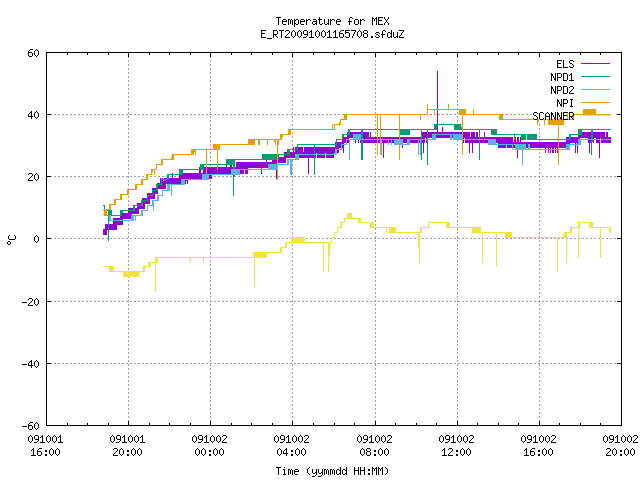Click the ELS legend label
This screenshot has height=480, width=640.
[x=565, y=64]
